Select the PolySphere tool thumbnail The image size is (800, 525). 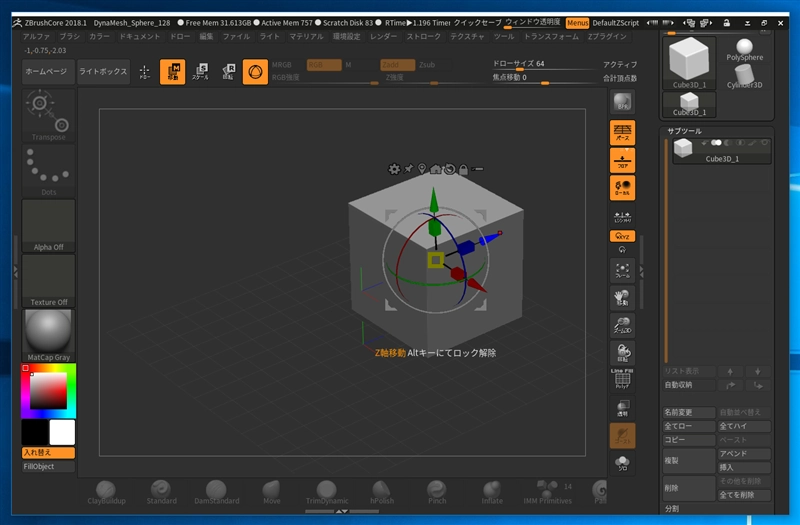(x=744, y=49)
